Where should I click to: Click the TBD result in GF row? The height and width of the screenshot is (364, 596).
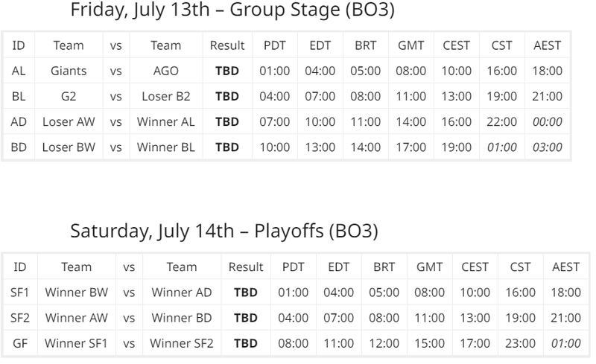pyautogui.click(x=246, y=343)
